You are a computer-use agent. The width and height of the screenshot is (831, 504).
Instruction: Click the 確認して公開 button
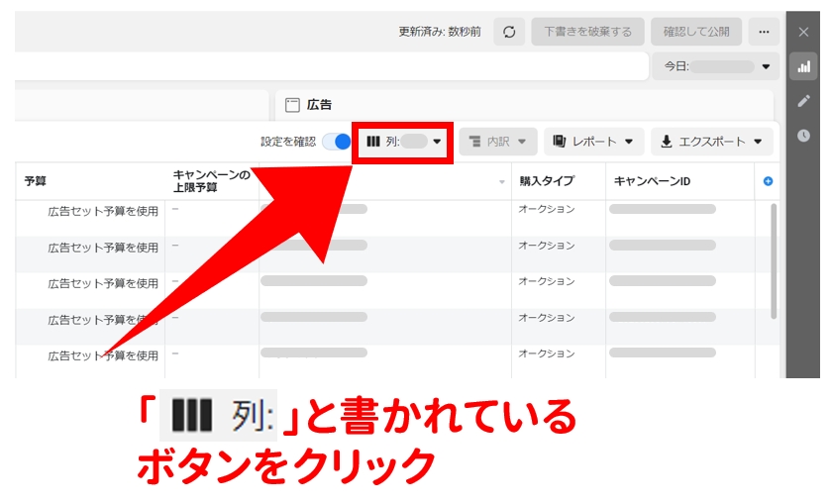coord(696,32)
